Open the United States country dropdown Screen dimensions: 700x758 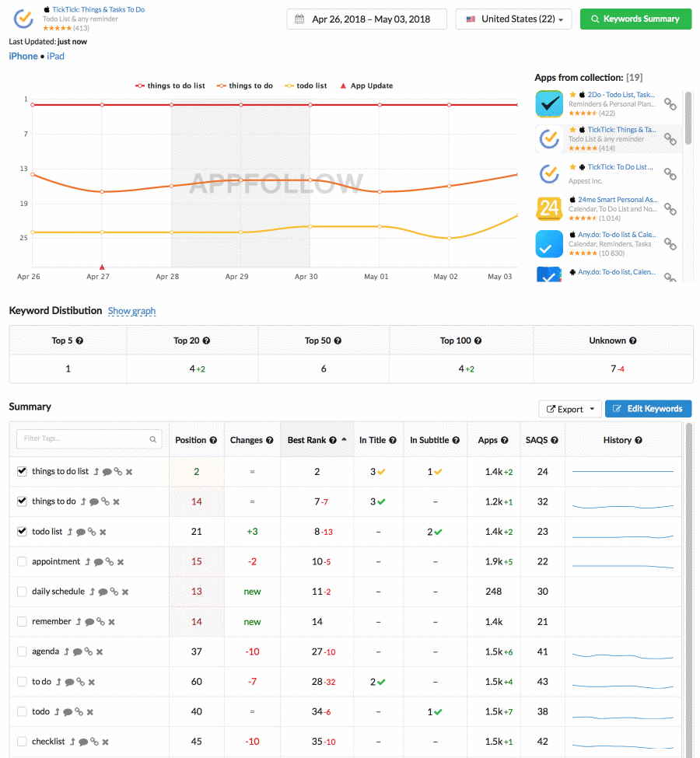coord(513,19)
